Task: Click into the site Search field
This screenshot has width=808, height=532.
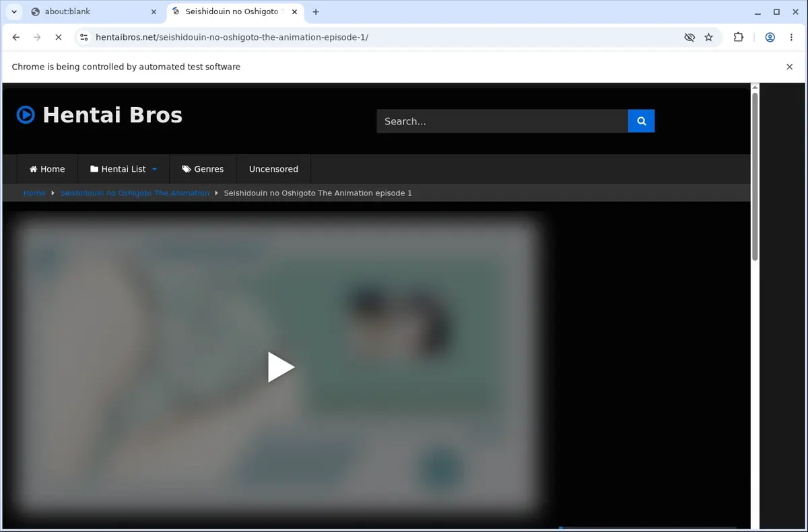Action: coord(502,121)
